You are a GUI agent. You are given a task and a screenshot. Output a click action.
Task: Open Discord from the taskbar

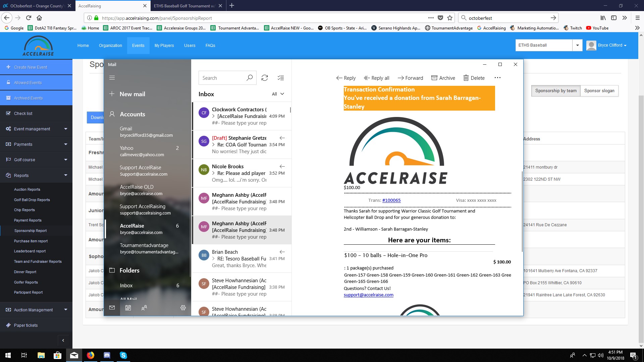(107, 355)
